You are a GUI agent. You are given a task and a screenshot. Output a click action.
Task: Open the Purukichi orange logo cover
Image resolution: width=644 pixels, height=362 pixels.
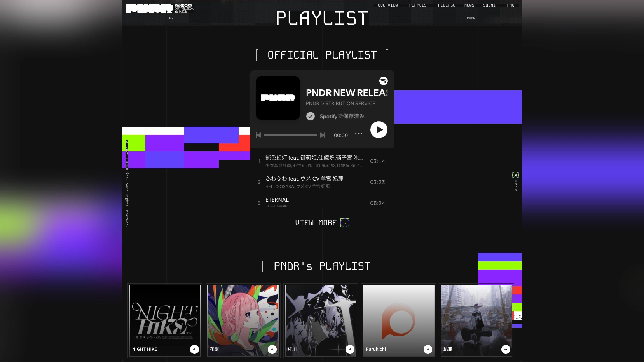[399, 321]
